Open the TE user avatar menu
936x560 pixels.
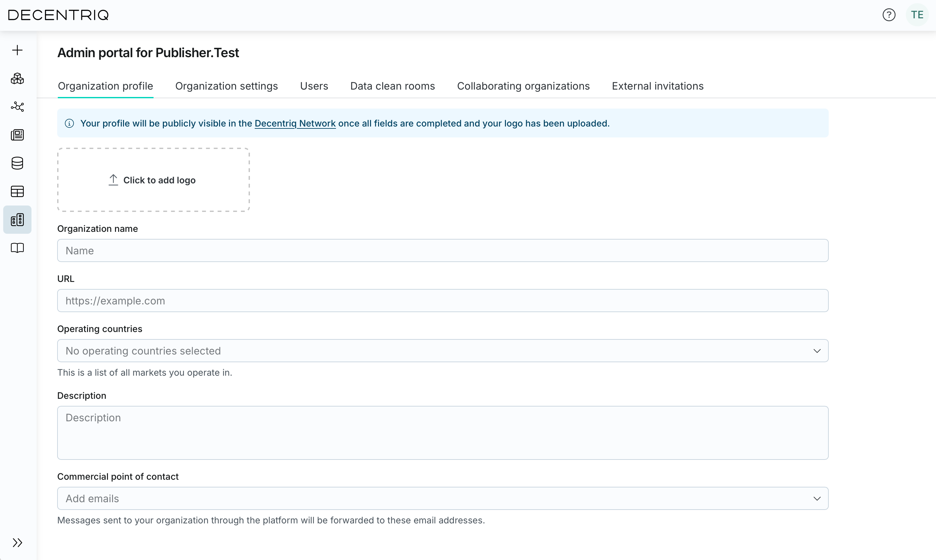point(917,15)
